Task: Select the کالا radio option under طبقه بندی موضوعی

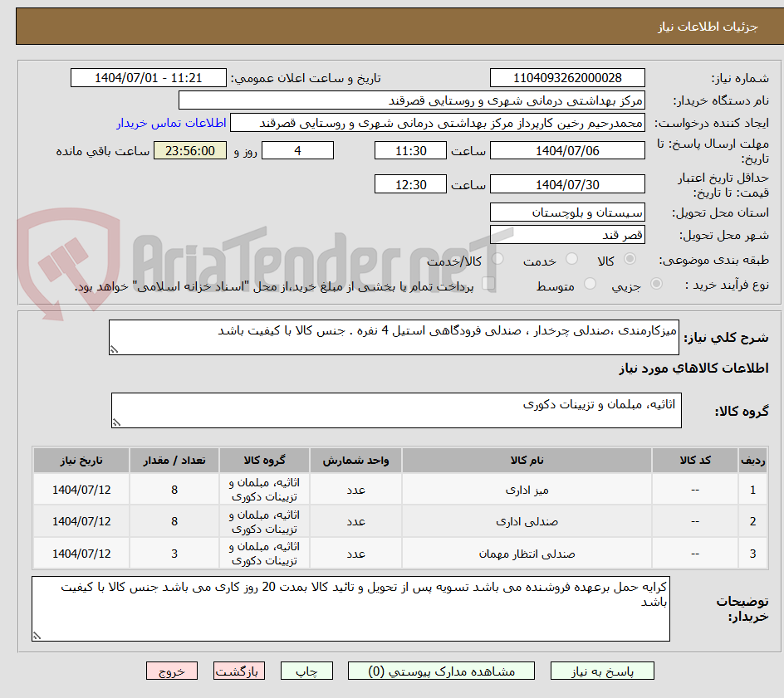Action: click(630, 258)
